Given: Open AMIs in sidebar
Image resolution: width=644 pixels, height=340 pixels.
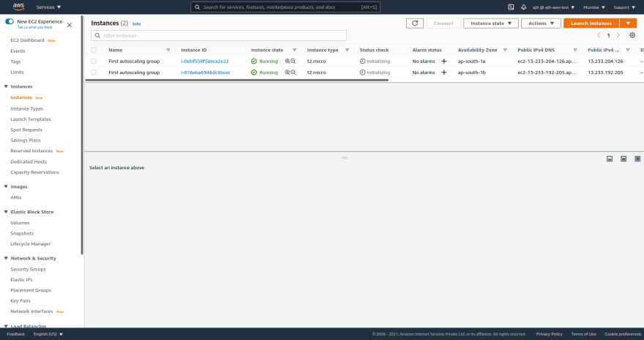Looking at the screenshot, I should [x=15, y=197].
